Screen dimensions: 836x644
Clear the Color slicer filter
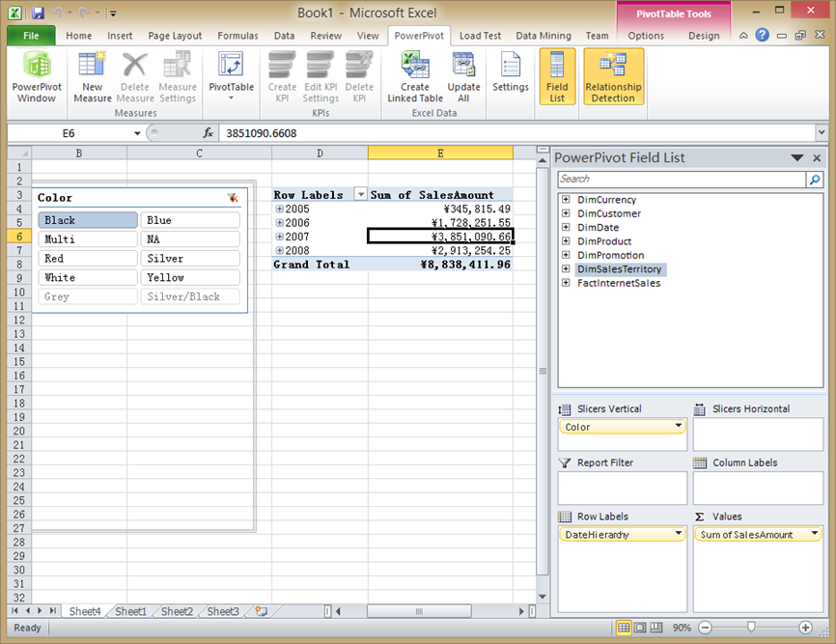point(235,197)
